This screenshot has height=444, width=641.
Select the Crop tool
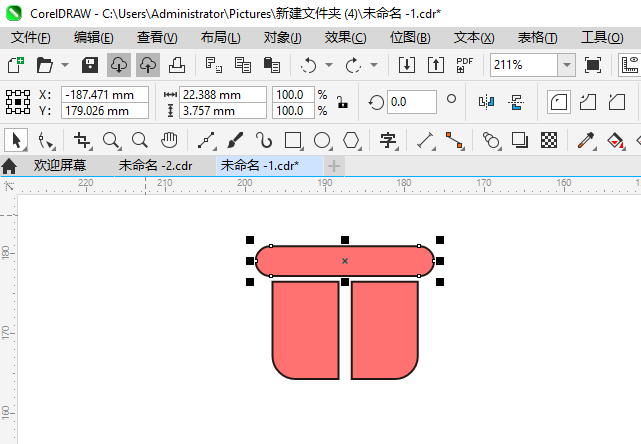click(x=83, y=141)
